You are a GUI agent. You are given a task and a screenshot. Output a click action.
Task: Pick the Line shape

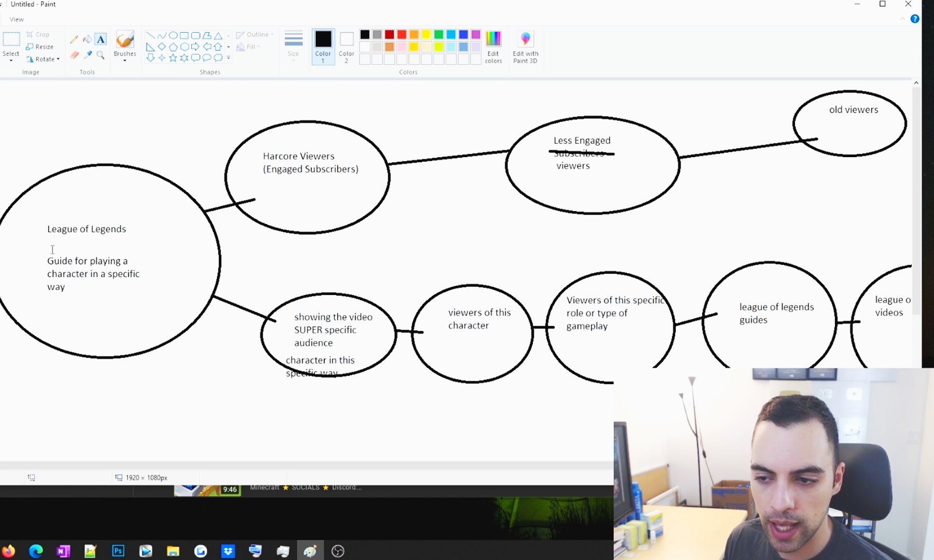pos(150,35)
